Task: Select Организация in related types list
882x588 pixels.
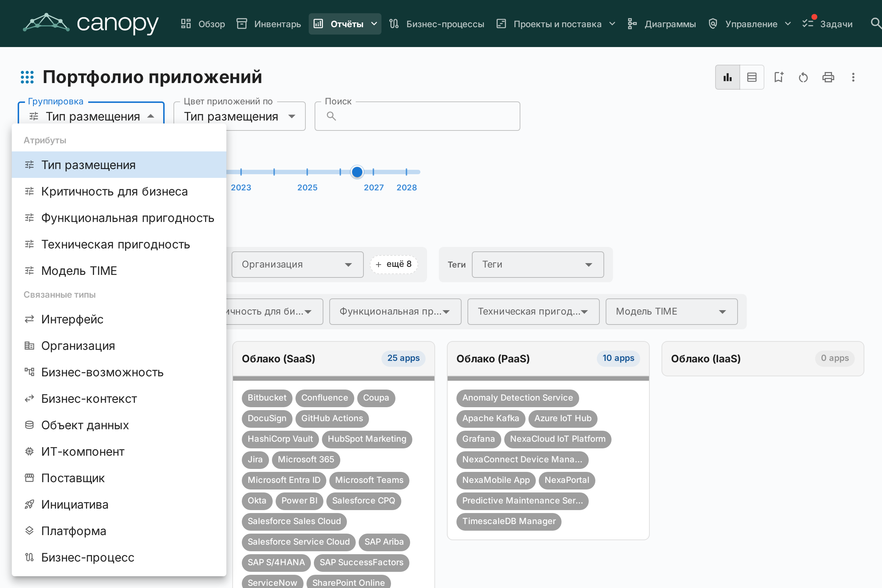Action: coord(119,346)
